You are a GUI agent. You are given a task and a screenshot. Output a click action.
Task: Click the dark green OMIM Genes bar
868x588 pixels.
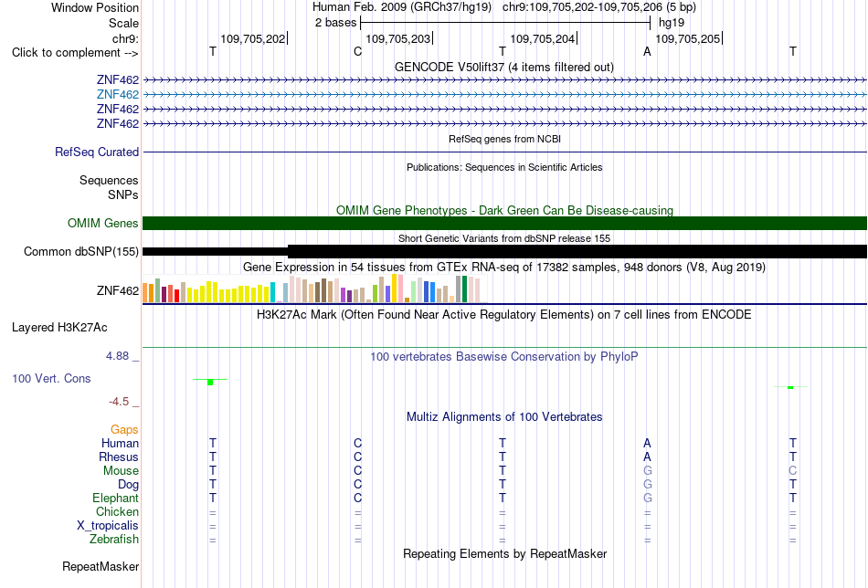504,224
